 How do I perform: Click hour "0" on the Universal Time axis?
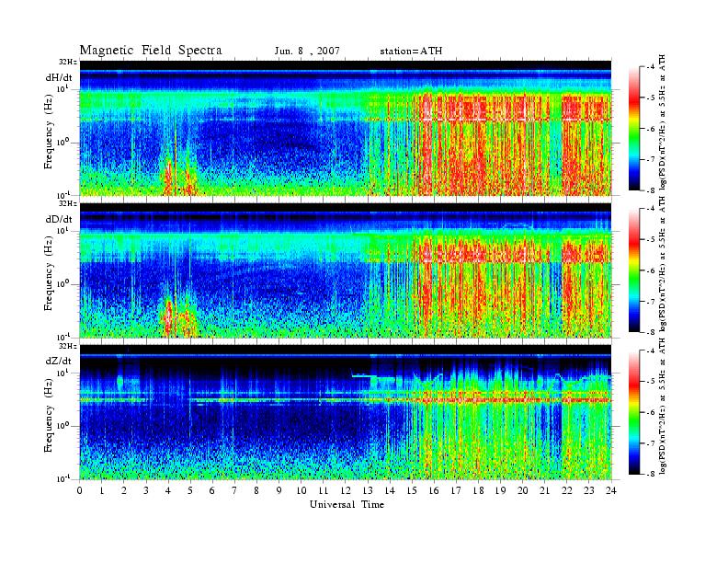[80, 490]
